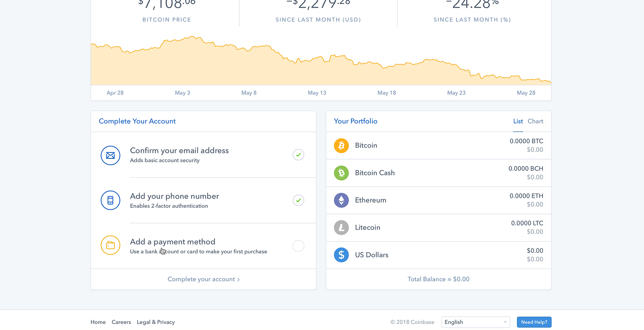Click the empty payment method circle
Screen dimensions: 644x330
pos(298,246)
